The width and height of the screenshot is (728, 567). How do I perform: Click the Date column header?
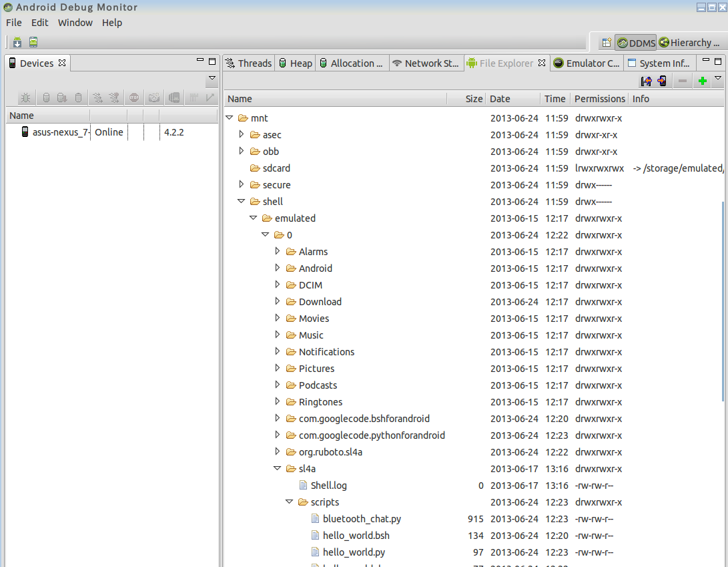(514, 99)
